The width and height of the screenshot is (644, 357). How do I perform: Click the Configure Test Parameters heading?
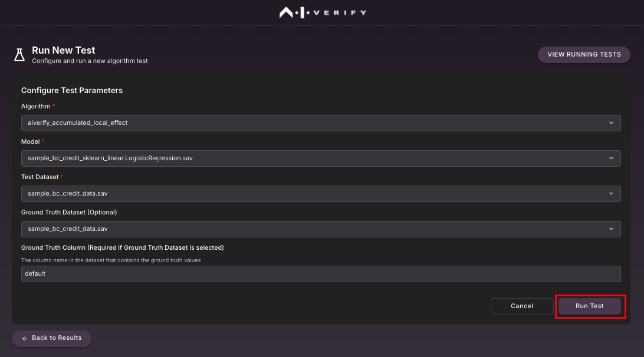[72, 90]
